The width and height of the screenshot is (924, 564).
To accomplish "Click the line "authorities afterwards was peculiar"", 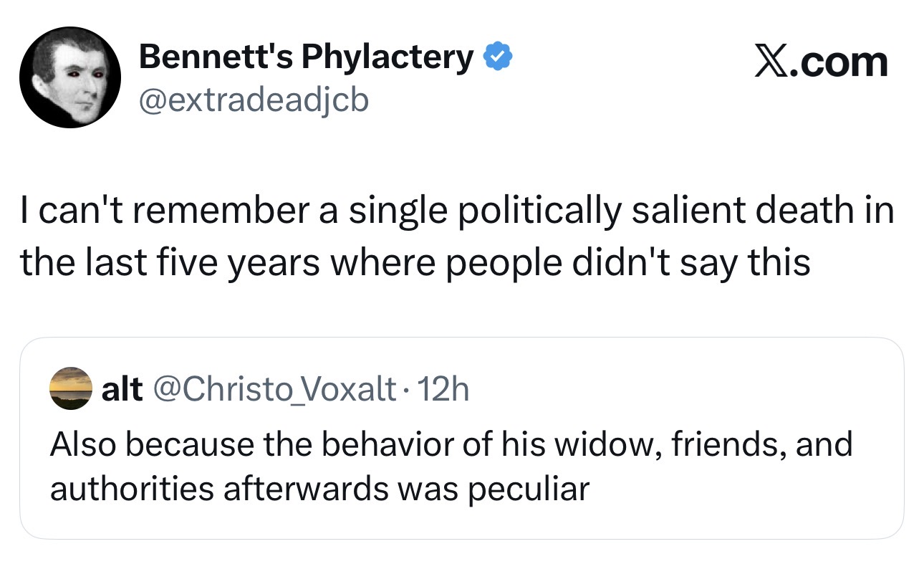I will pos(319,489).
